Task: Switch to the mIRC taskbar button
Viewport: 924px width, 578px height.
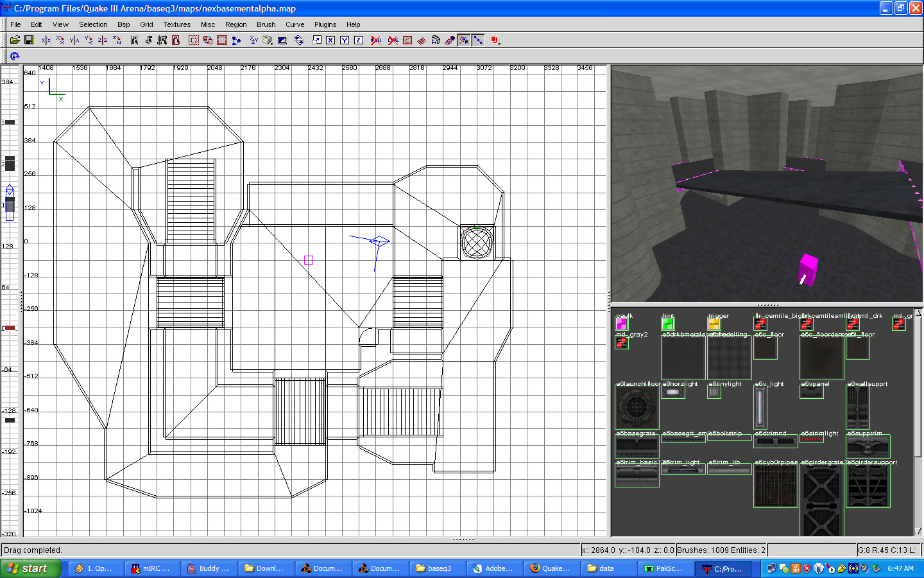Action: click(152, 568)
